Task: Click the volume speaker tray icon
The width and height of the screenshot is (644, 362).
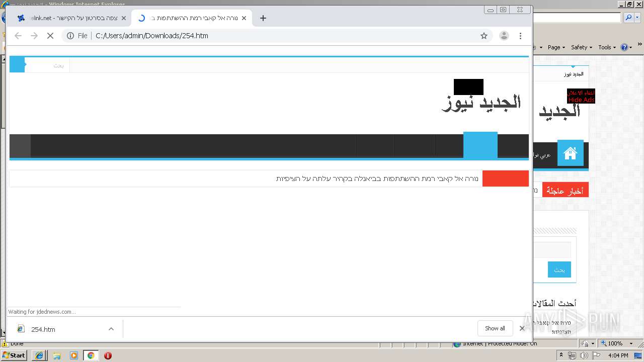Action: point(584,355)
